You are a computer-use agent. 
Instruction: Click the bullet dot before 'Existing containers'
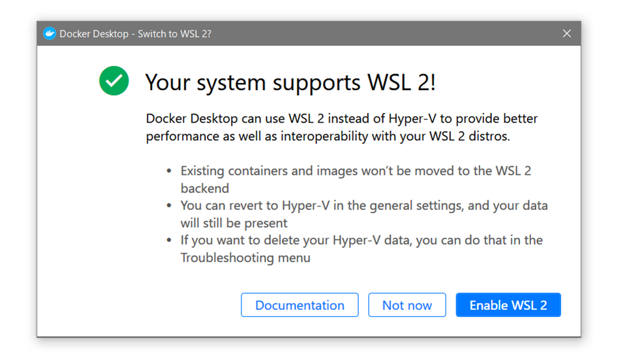170,171
